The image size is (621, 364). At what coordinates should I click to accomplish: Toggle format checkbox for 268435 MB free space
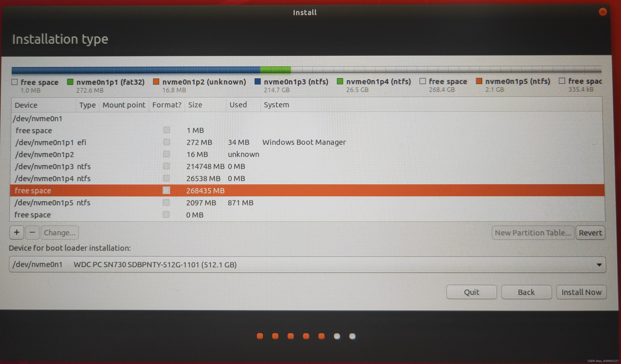coord(166,190)
